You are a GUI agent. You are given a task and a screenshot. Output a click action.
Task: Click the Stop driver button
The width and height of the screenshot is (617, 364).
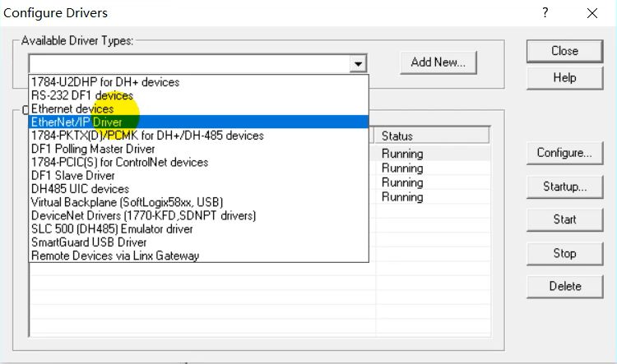point(564,253)
